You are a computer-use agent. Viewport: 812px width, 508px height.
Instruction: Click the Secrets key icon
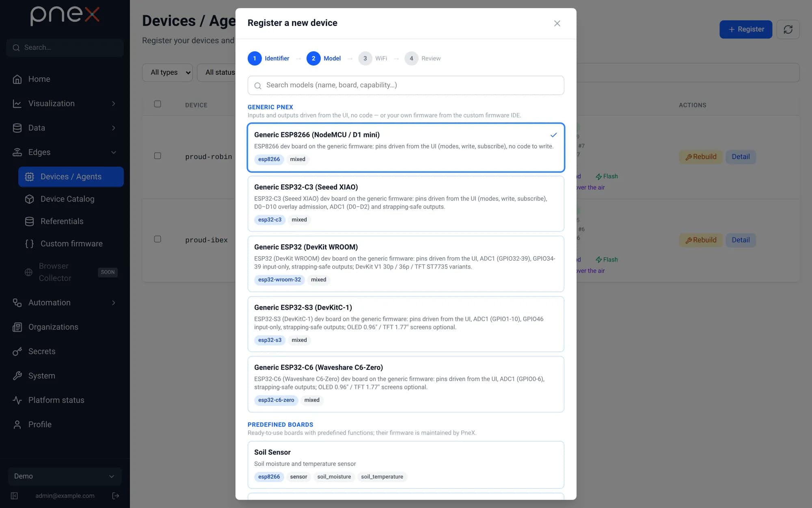pos(17,352)
